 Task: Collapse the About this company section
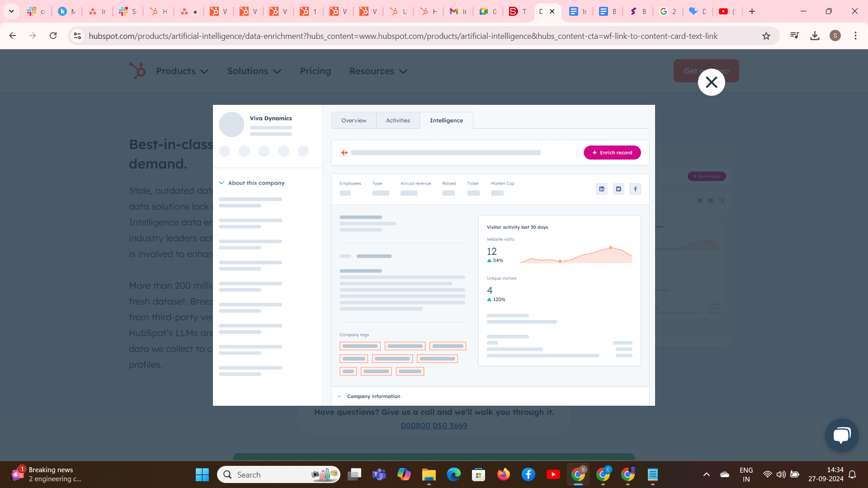click(222, 183)
